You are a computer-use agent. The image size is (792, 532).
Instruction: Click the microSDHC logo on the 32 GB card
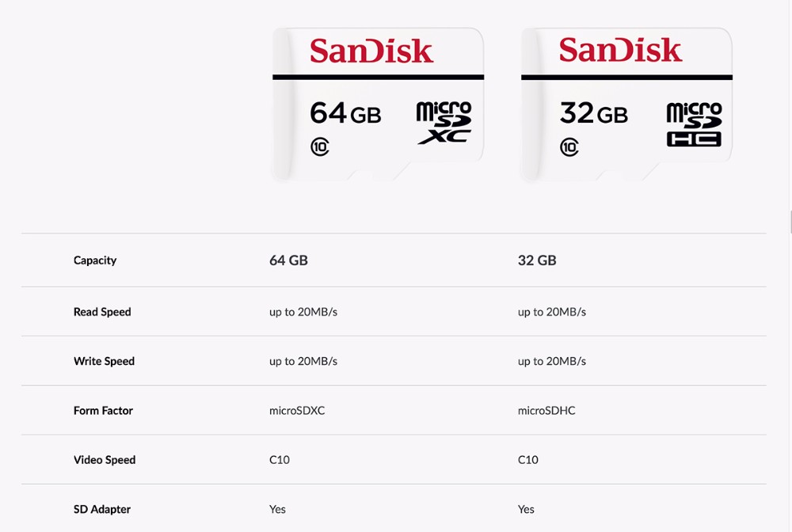694,124
